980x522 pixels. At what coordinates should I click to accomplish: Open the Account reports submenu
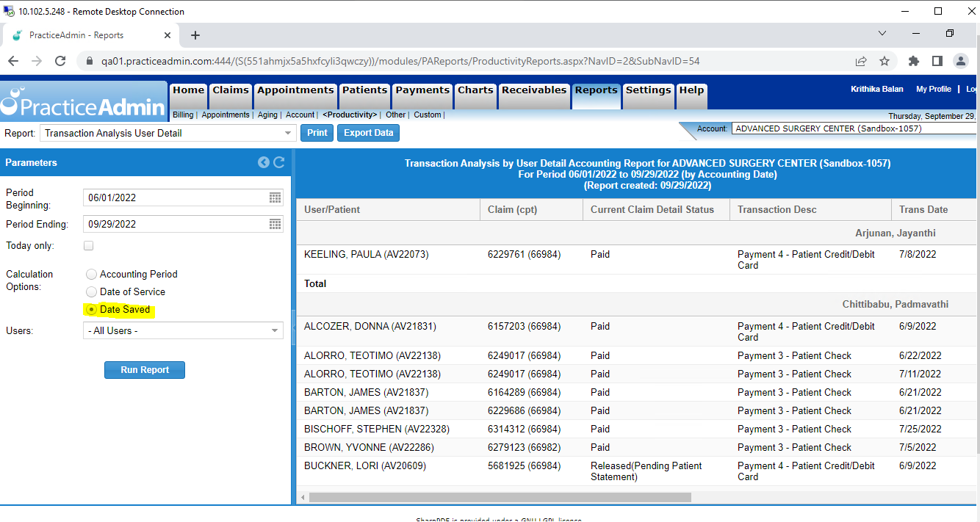tap(300, 115)
